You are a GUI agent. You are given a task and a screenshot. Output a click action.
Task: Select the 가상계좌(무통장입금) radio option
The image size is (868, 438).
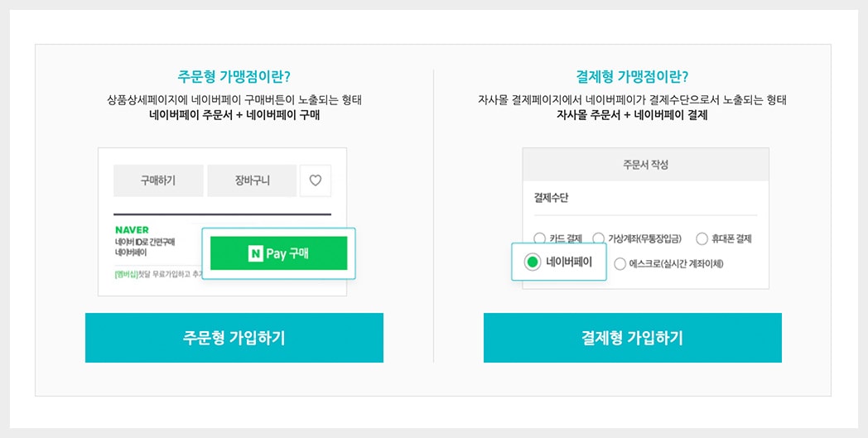pyautogui.click(x=599, y=238)
